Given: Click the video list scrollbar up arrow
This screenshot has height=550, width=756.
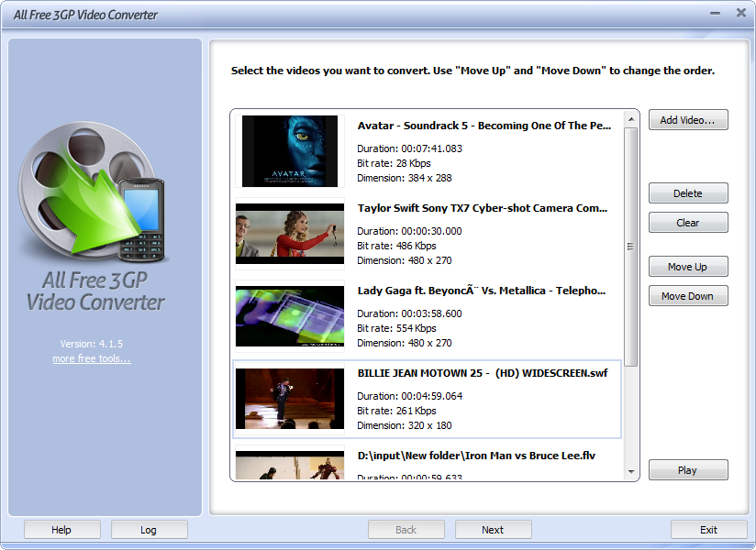Looking at the screenshot, I should point(631,119).
